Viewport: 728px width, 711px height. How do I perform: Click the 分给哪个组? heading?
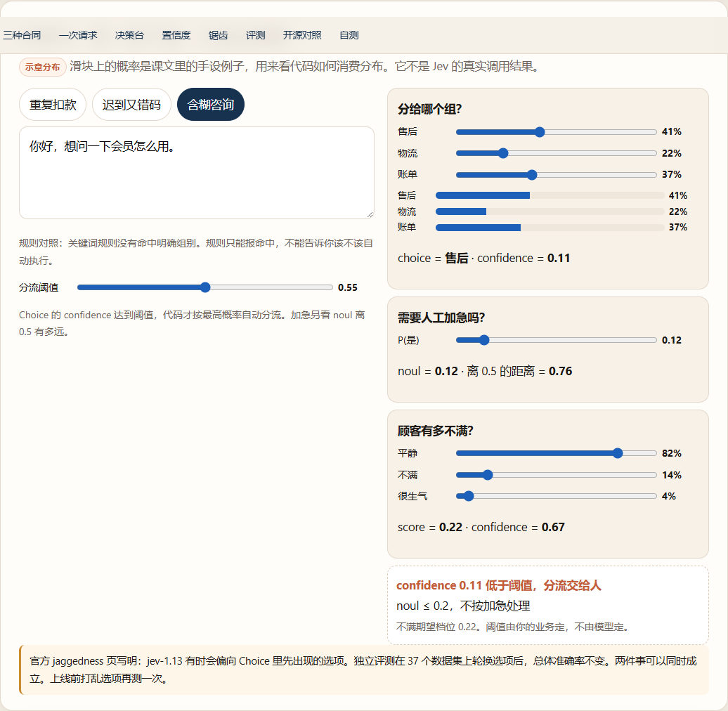point(429,109)
